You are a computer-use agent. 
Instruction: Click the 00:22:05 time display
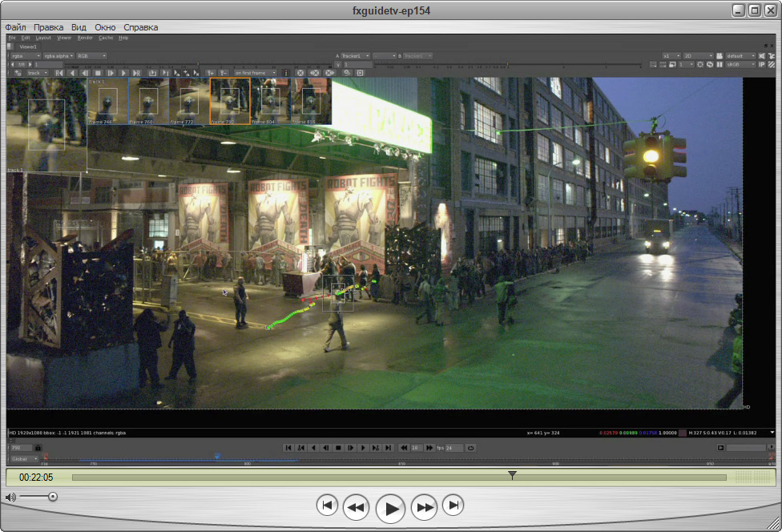click(x=36, y=478)
